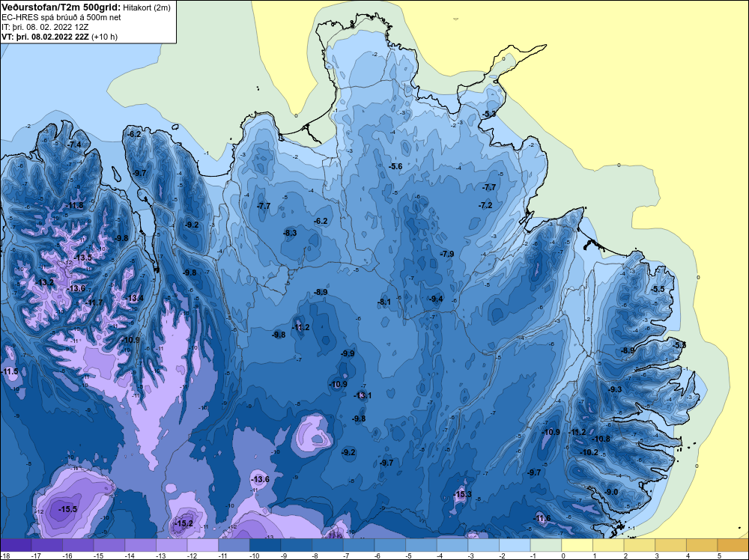The width and height of the screenshot is (749, 560).
Task: Select the -13.5 temperature reading
Action: pos(83,258)
